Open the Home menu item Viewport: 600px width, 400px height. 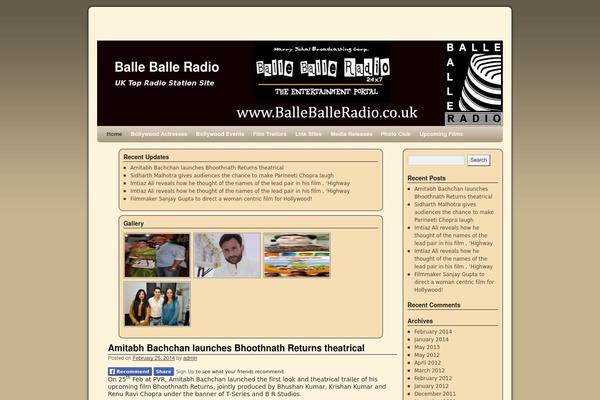(x=114, y=134)
